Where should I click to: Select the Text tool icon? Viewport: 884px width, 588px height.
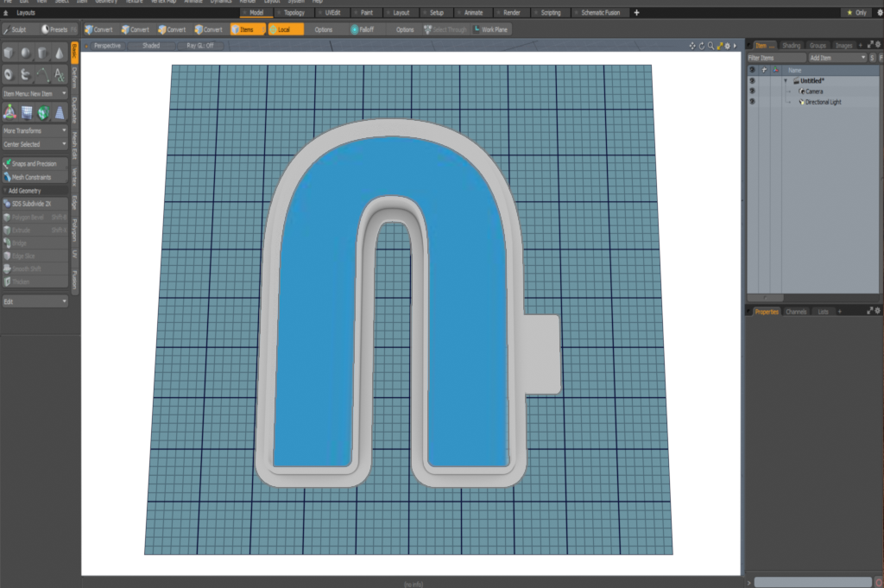pos(60,74)
